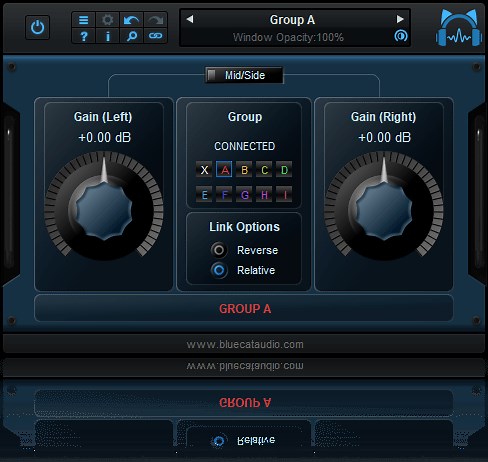488x462 pixels.
Task: Select group G button
Action: (x=244, y=194)
